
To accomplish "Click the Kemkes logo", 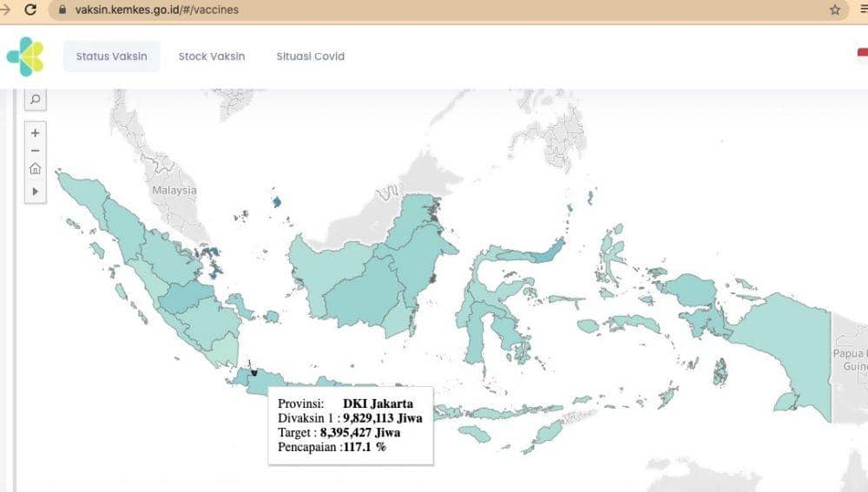I will (25, 56).
